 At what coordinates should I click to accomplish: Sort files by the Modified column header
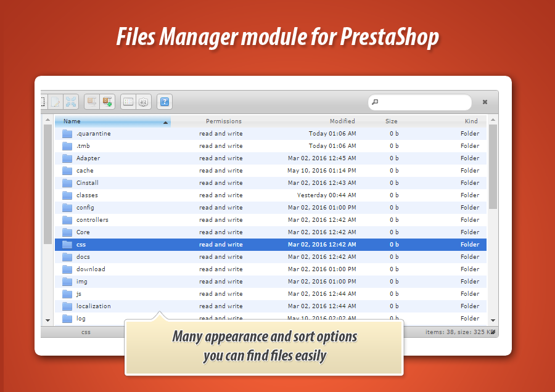(x=342, y=121)
